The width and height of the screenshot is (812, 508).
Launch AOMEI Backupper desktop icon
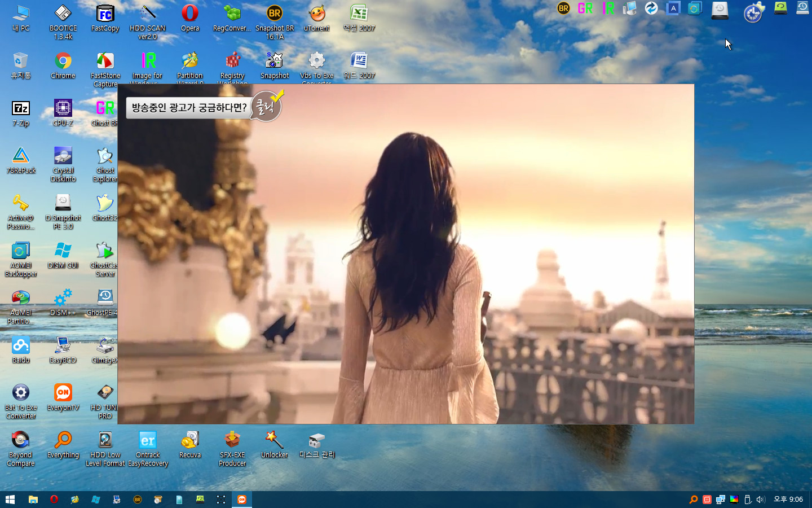pyautogui.click(x=21, y=259)
